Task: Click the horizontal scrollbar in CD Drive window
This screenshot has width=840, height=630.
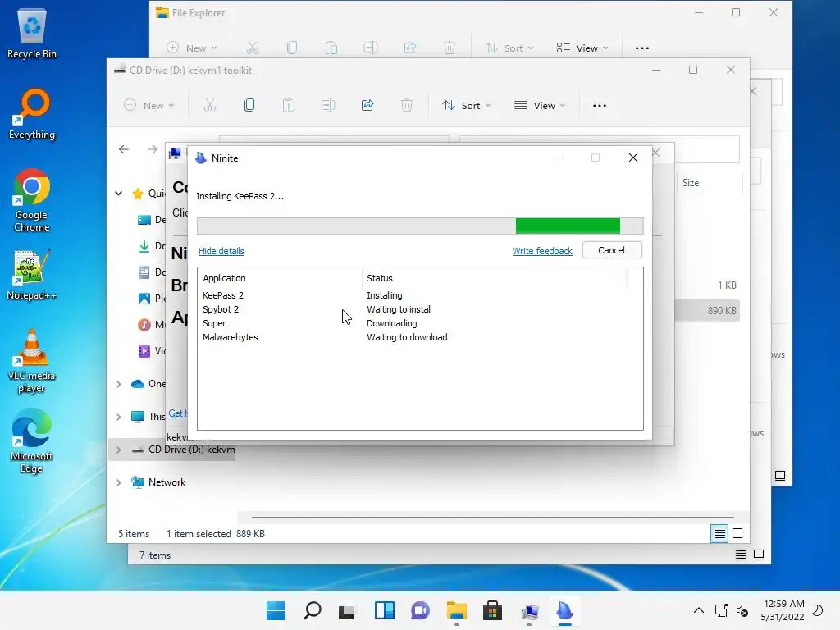Action: tap(492, 518)
